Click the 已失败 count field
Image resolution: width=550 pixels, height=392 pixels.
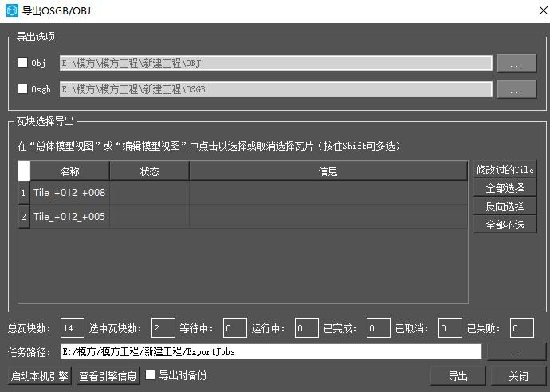coord(522,328)
